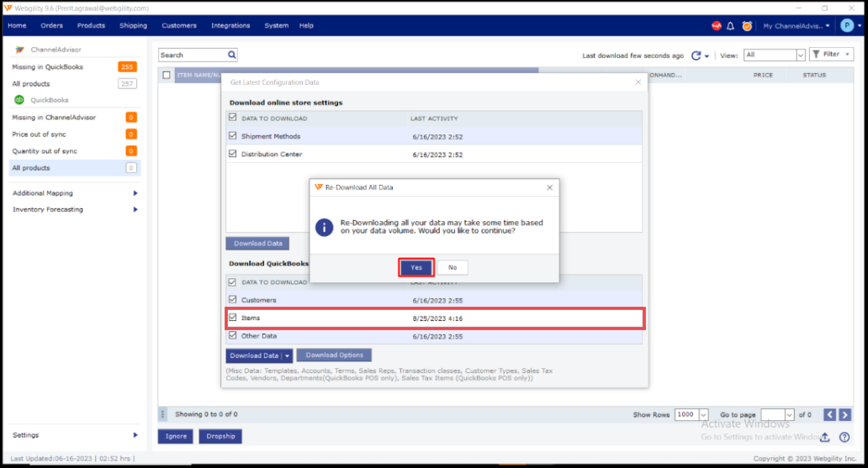Click the PRICE column header
Image resolution: width=868 pixels, height=468 pixels.
[762, 75]
